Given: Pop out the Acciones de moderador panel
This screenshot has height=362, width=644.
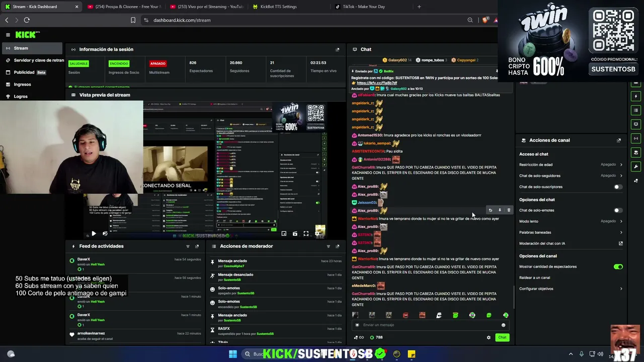Looking at the screenshot, I should coord(337,246).
